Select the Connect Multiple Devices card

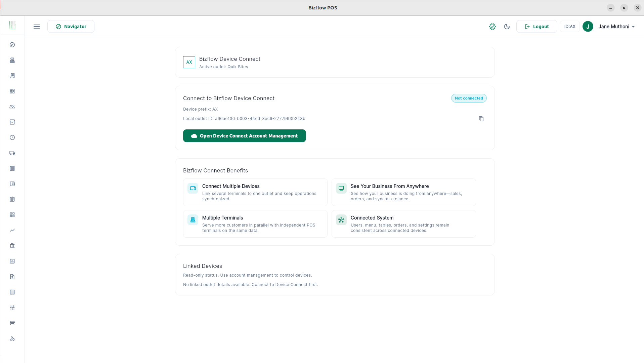point(255,192)
